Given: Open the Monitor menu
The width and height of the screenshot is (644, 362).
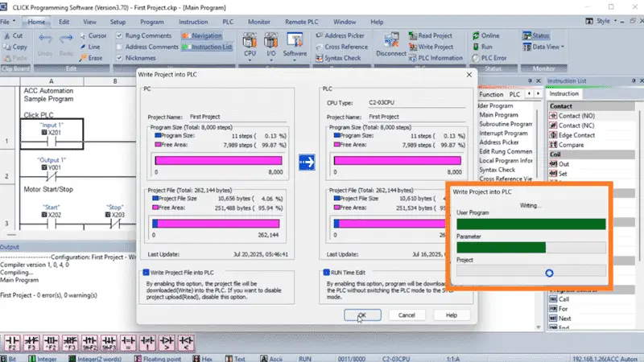Looking at the screenshot, I should coord(258,22).
